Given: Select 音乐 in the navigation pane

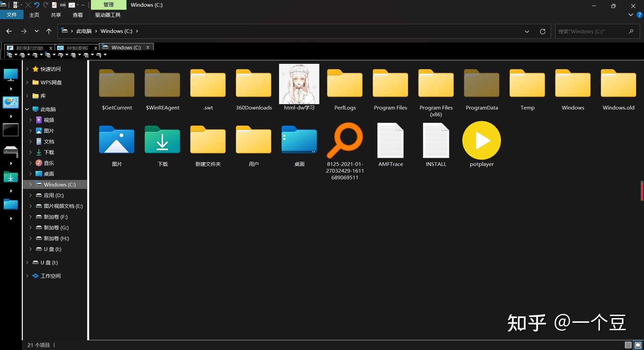Looking at the screenshot, I should [x=49, y=163].
